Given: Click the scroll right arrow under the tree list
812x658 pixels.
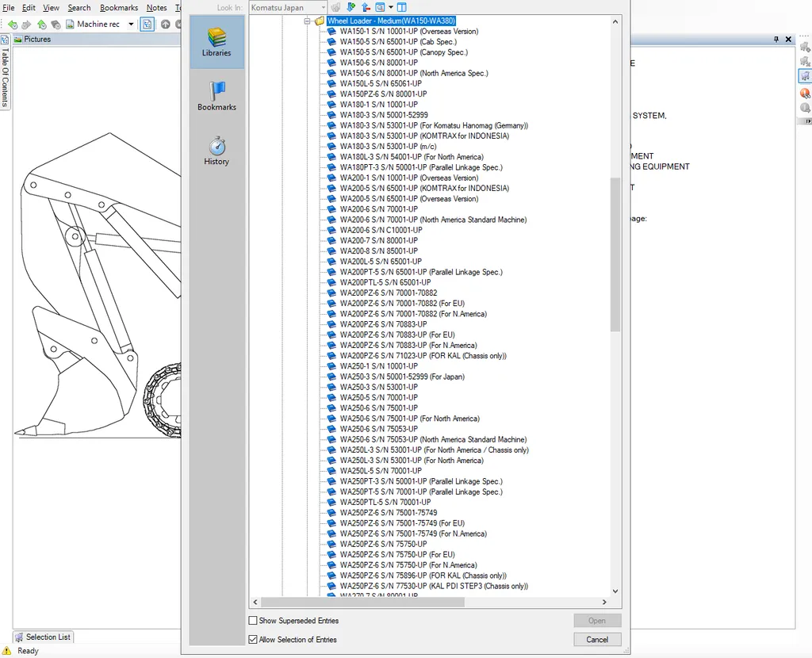Looking at the screenshot, I should (x=604, y=602).
